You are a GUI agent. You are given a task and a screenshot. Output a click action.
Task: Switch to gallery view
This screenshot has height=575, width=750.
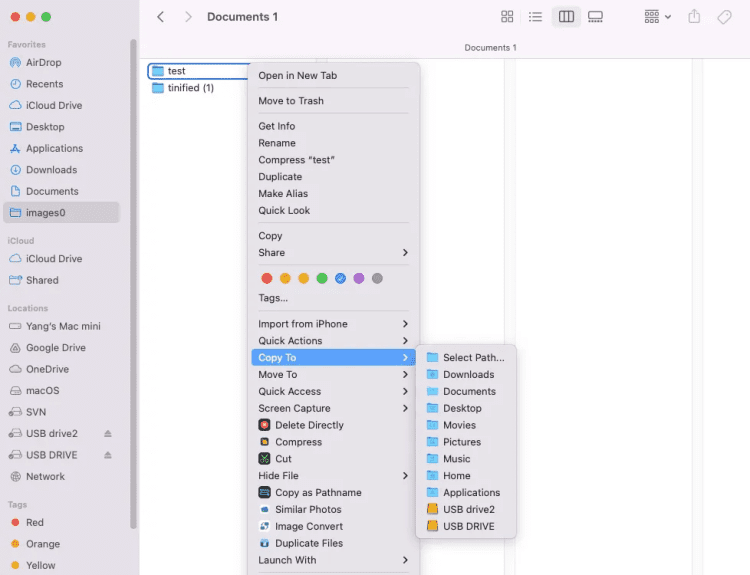click(596, 17)
